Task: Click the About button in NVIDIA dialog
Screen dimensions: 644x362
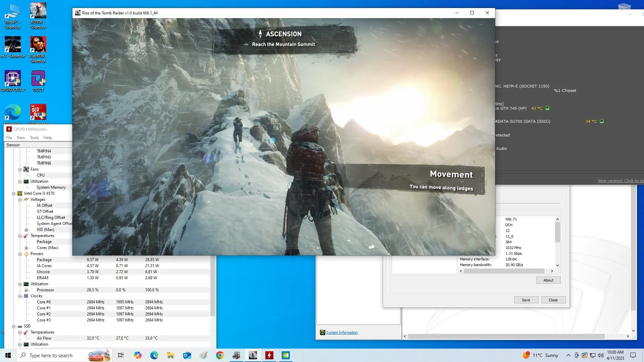Action: point(548,280)
